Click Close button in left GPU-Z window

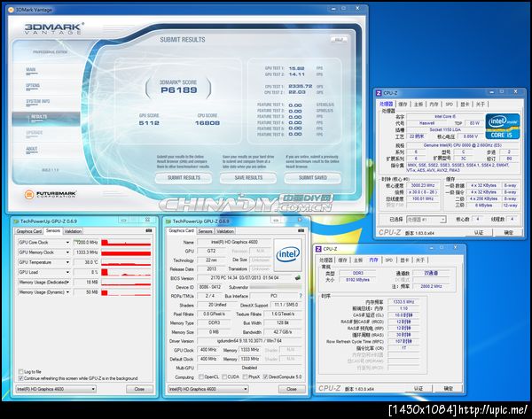(x=139, y=389)
